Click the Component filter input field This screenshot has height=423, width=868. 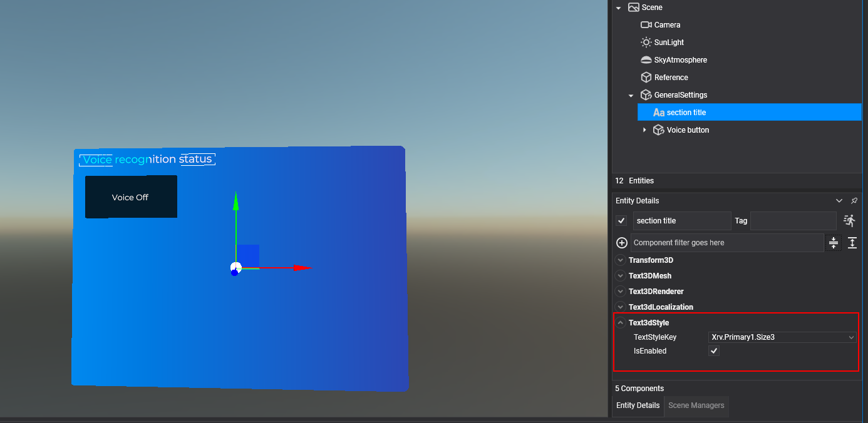tap(726, 243)
